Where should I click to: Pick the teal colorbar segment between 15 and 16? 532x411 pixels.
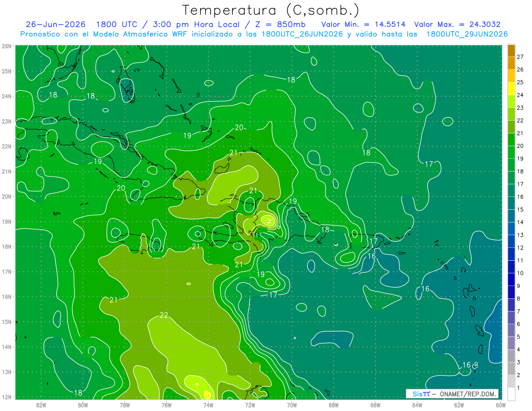(511, 203)
